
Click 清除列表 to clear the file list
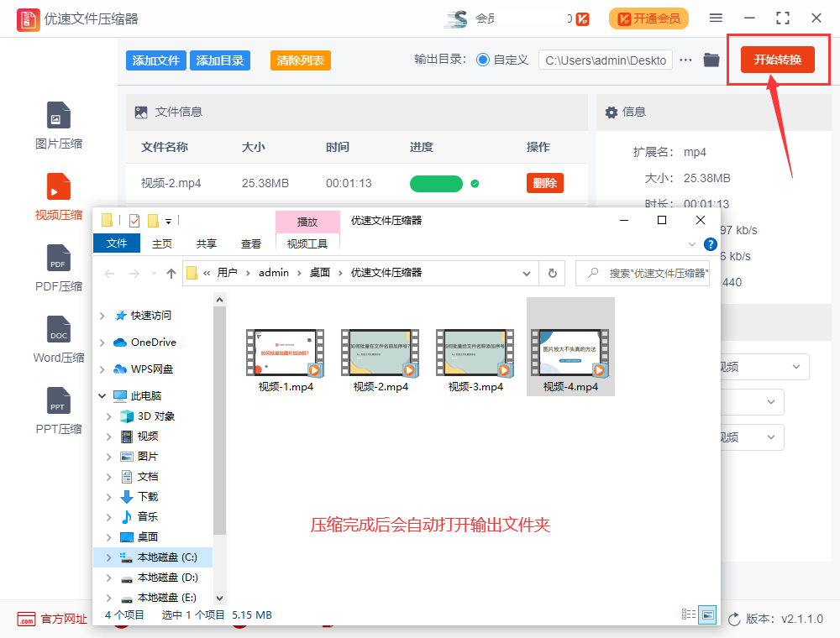300,60
